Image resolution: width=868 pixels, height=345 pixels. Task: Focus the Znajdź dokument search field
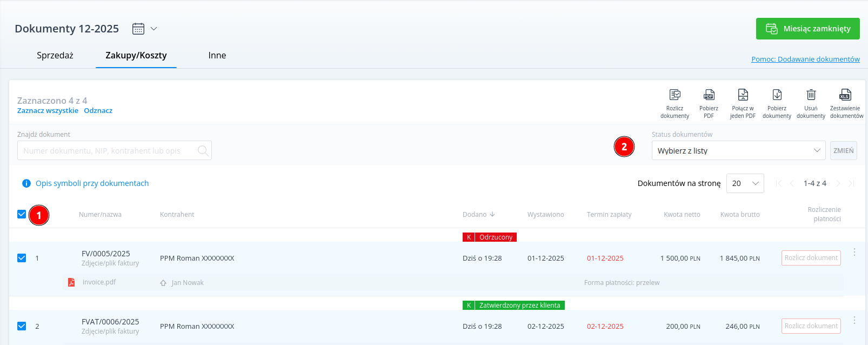tap(108, 151)
